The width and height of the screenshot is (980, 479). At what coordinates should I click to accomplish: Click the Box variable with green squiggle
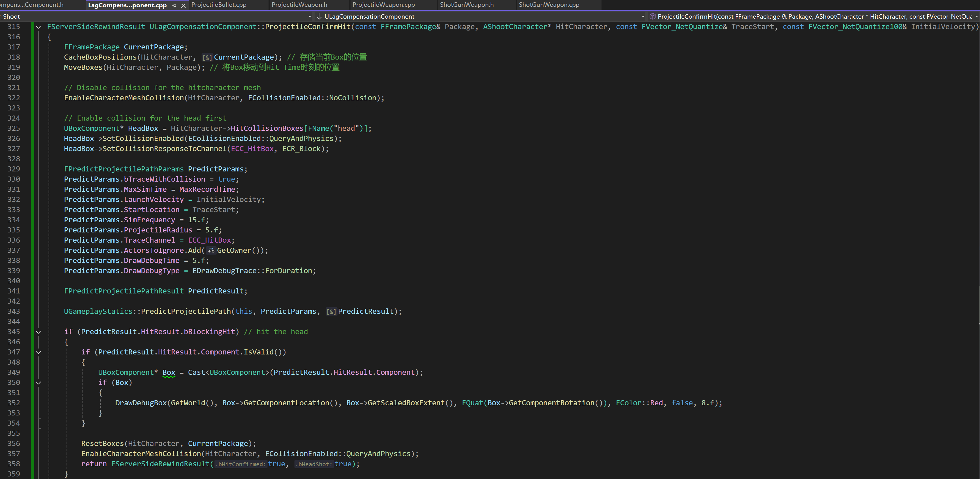[x=168, y=373]
